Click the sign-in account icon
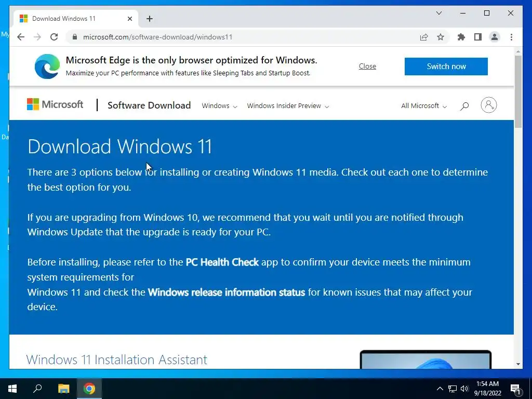This screenshot has height=399, width=532. (x=488, y=105)
